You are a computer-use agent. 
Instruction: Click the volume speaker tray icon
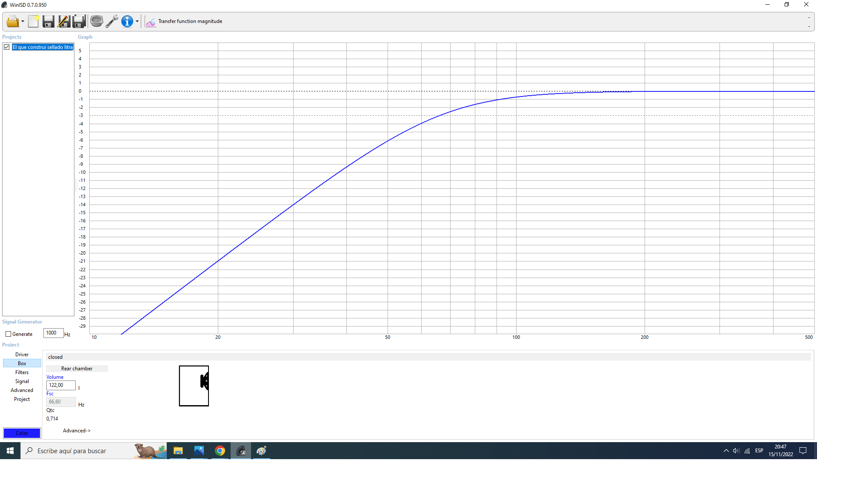click(x=736, y=451)
